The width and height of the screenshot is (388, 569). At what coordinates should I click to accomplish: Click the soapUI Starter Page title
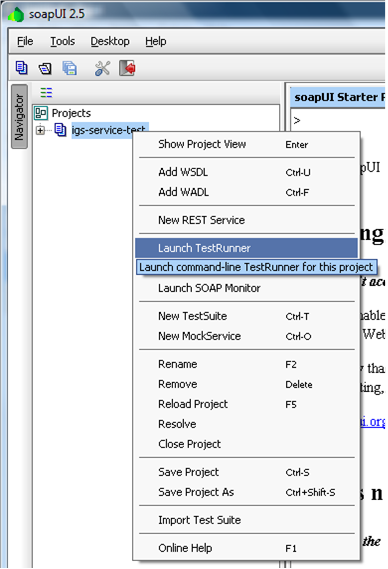339,97
